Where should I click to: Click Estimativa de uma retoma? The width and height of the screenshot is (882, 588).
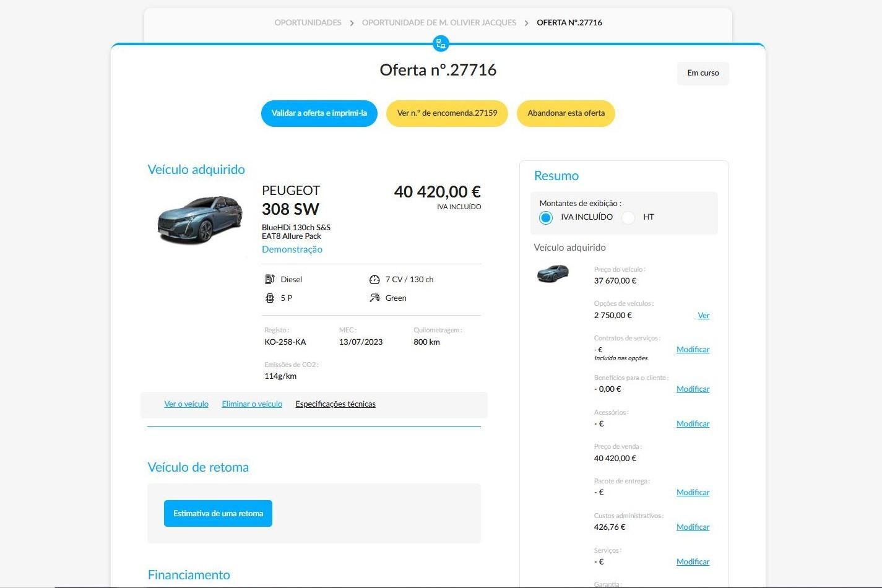(x=218, y=514)
